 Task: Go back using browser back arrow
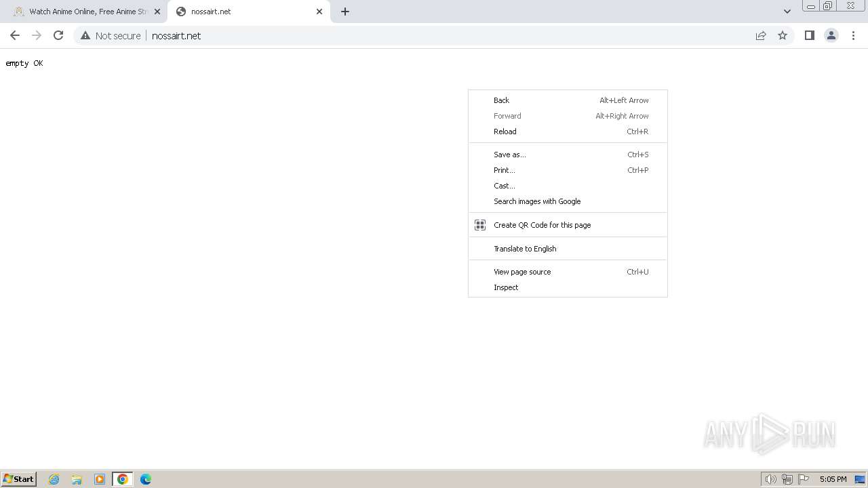pos(15,35)
